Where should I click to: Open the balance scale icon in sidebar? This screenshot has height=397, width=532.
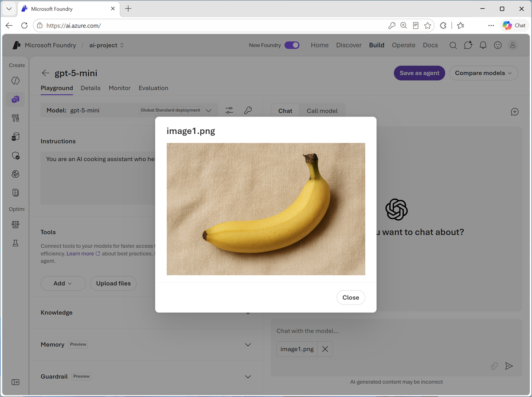tap(16, 224)
